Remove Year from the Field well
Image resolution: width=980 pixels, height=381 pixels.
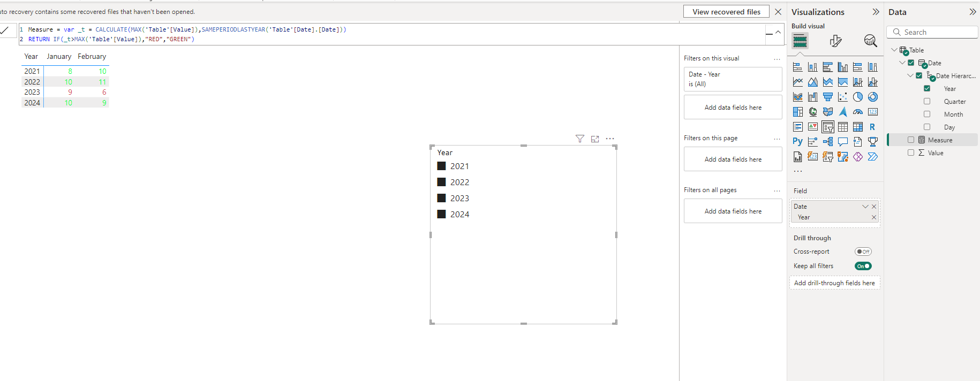pyautogui.click(x=874, y=217)
